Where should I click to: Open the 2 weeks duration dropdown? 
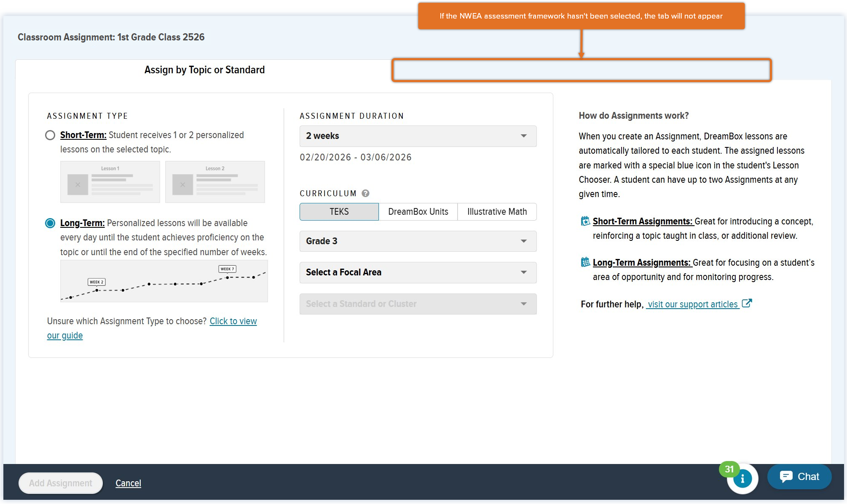(x=418, y=136)
